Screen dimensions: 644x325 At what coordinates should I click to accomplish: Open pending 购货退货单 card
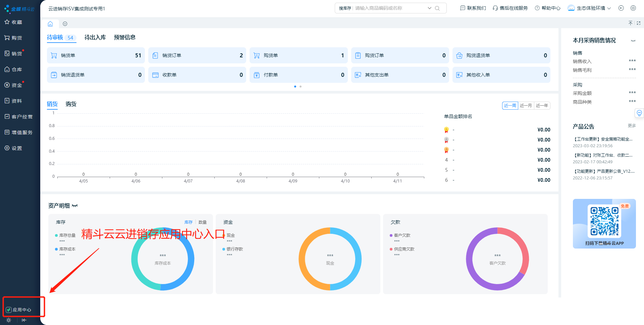[x=501, y=55]
